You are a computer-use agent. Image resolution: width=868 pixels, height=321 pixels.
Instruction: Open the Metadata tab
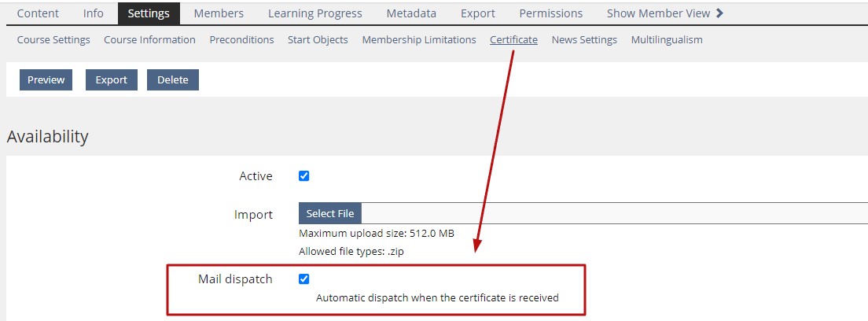pyautogui.click(x=411, y=13)
